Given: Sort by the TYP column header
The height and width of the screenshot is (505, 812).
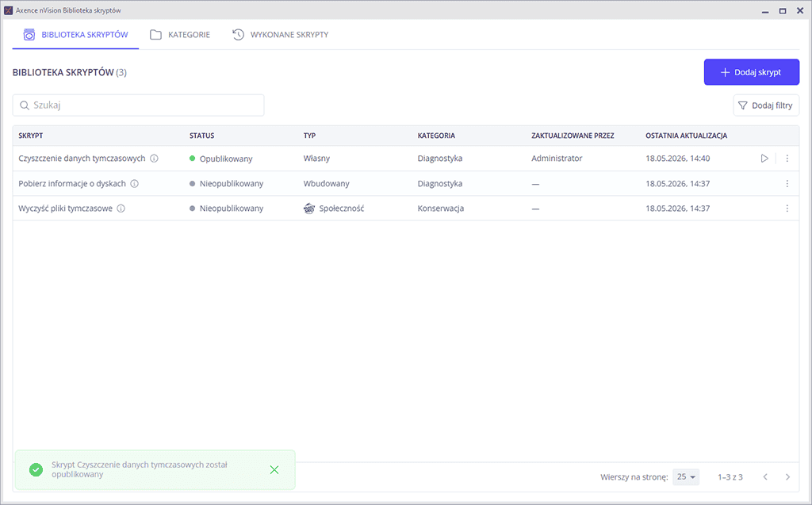Looking at the screenshot, I should [310, 136].
